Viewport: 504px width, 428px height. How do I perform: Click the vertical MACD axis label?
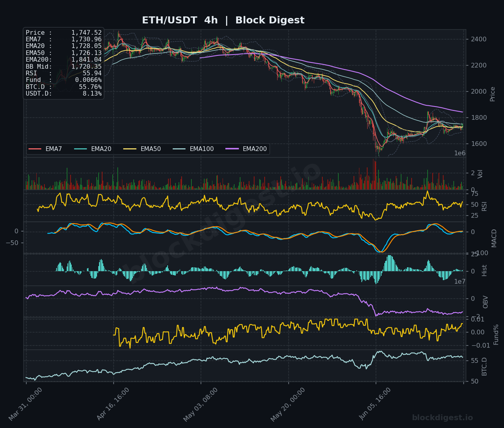[494, 238]
